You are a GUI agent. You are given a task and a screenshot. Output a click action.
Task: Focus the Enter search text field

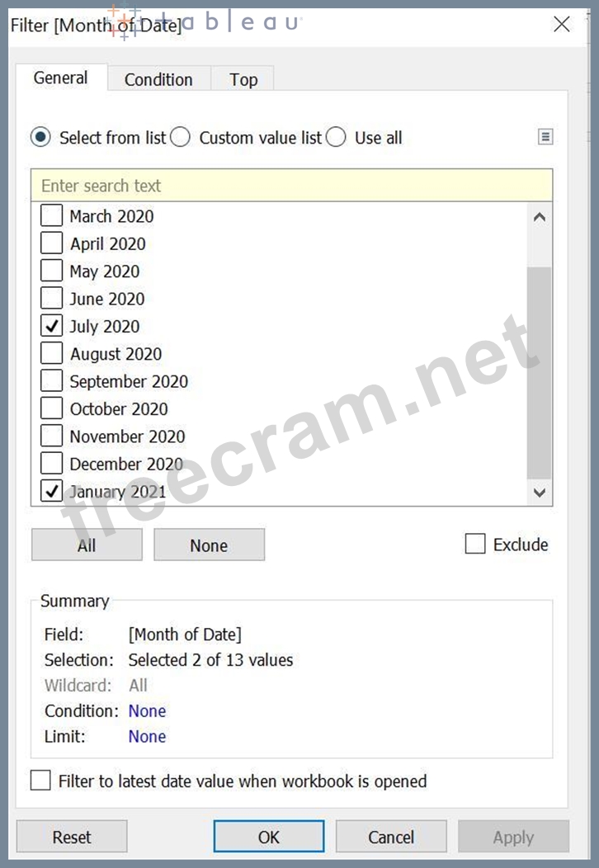click(291, 186)
